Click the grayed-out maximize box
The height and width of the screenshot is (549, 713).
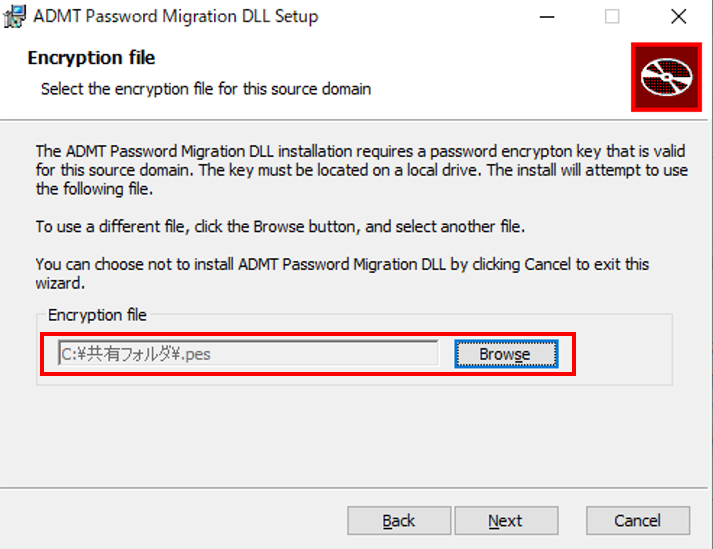[x=612, y=17]
